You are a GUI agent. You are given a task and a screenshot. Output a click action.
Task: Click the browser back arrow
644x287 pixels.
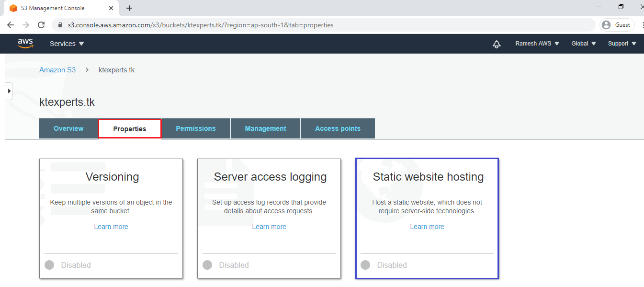(11, 25)
